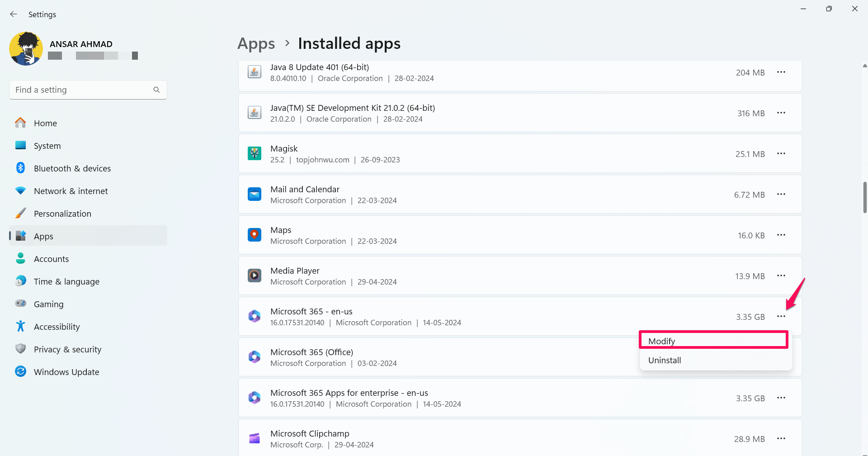Click the Media Player app icon
The image size is (868, 456).
pyautogui.click(x=255, y=275)
